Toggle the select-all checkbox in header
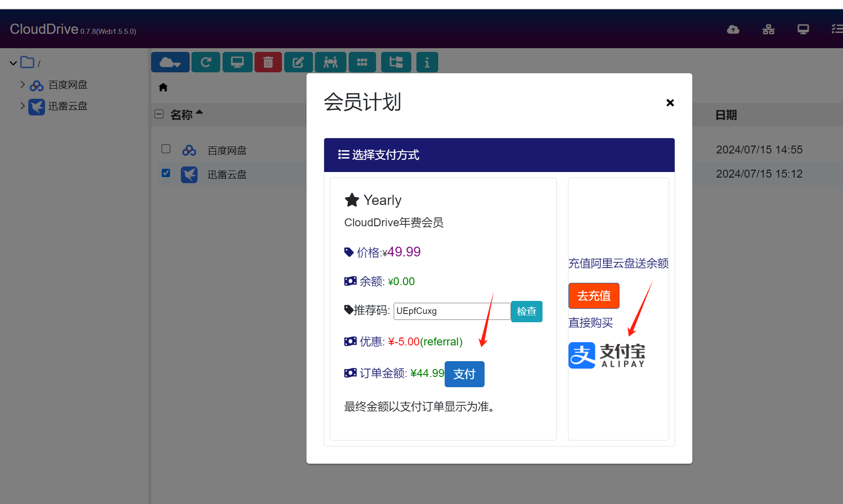Image resolution: width=843 pixels, height=504 pixels. (x=159, y=114)
